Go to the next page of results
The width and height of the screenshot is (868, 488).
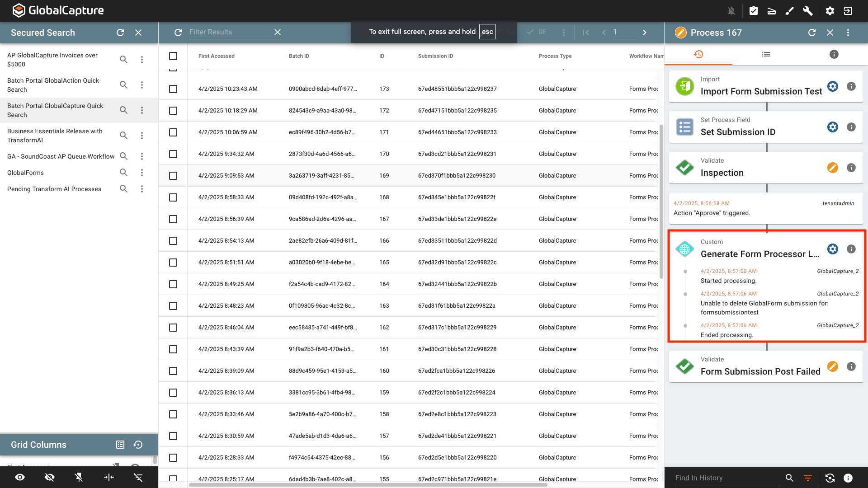(x=645, y=33)
